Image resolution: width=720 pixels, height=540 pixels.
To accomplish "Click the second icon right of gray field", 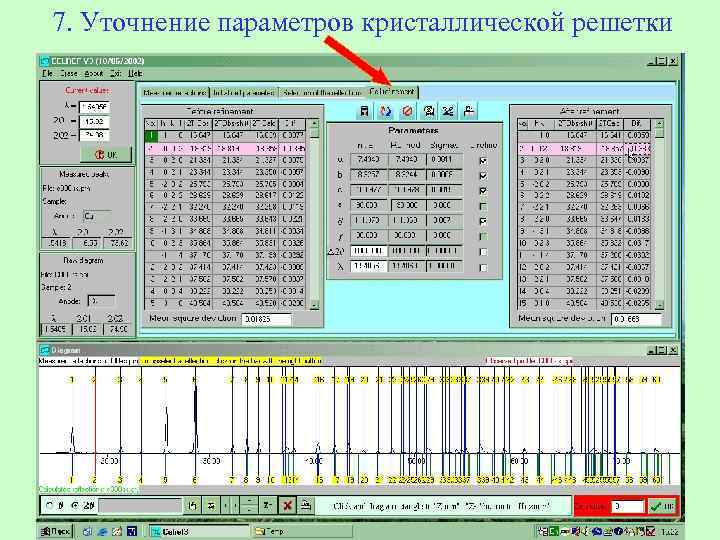I will 211,506.
